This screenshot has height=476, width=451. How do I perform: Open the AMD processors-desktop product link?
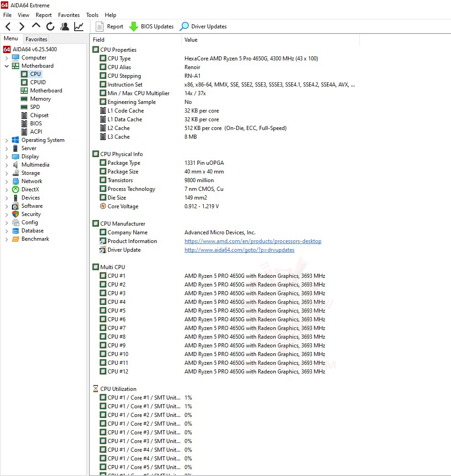point(253,241)
